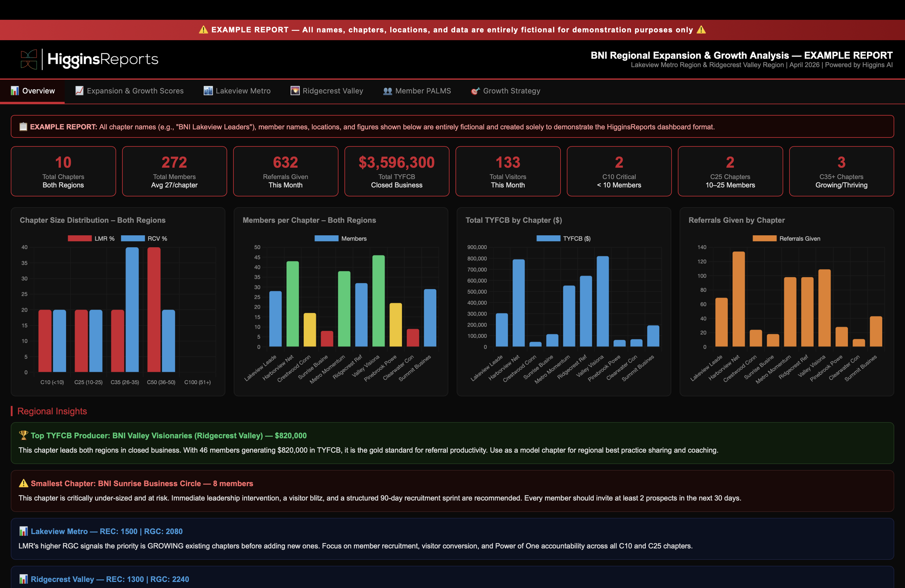Screen dimensions: 905x588
Task: Click the Total Members 272 stat card
Action: coord(174,171)
